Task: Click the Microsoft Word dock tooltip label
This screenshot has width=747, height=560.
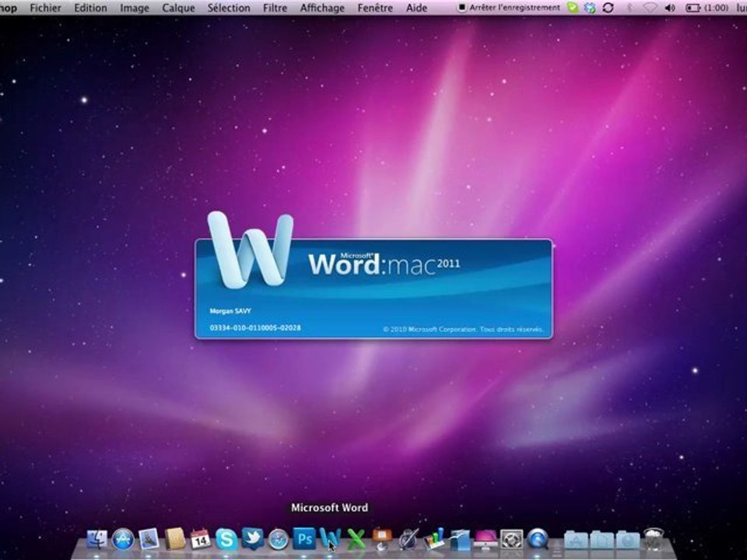Action: (x=329, y=508)
